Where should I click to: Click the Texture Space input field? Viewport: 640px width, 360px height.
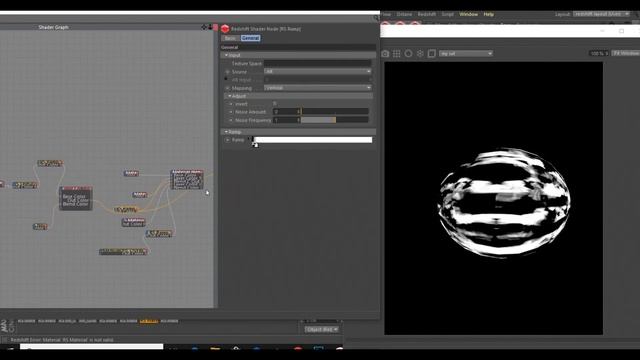point(318,63)
